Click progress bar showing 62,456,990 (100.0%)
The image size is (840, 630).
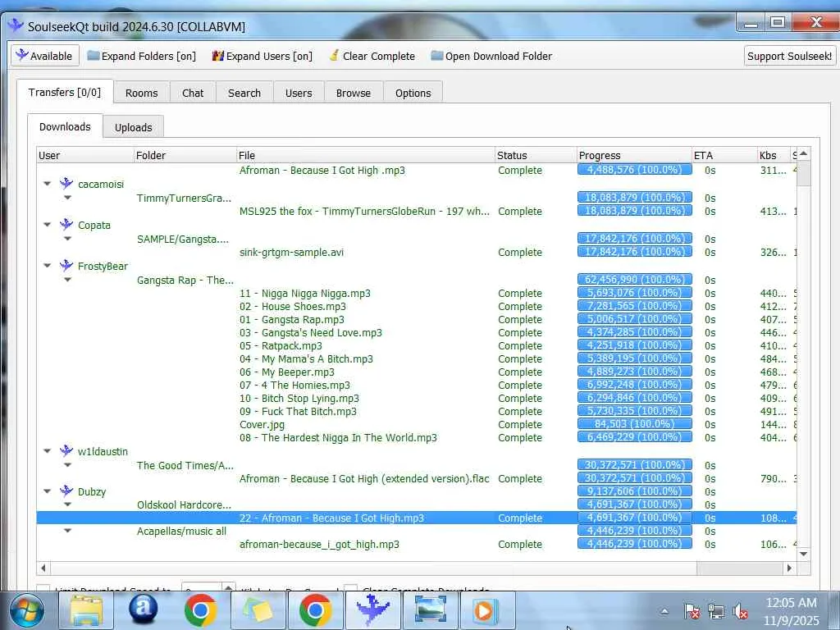point(634,280)
